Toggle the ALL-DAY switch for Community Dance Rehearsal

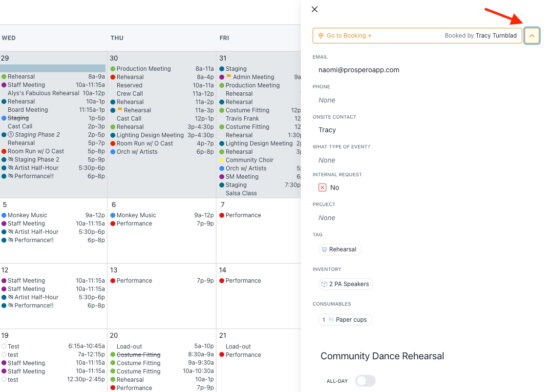365,381
